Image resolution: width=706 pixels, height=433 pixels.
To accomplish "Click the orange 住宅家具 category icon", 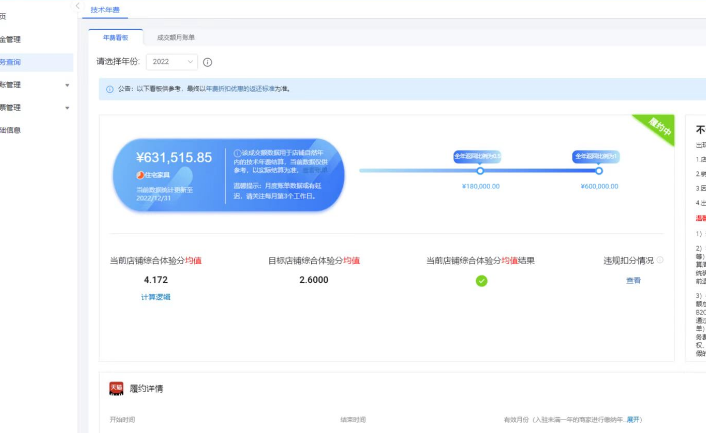I will tap(140, 175).
